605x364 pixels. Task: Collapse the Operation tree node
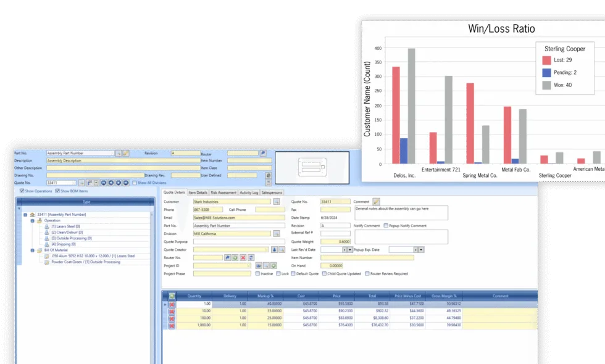(32, 221)
